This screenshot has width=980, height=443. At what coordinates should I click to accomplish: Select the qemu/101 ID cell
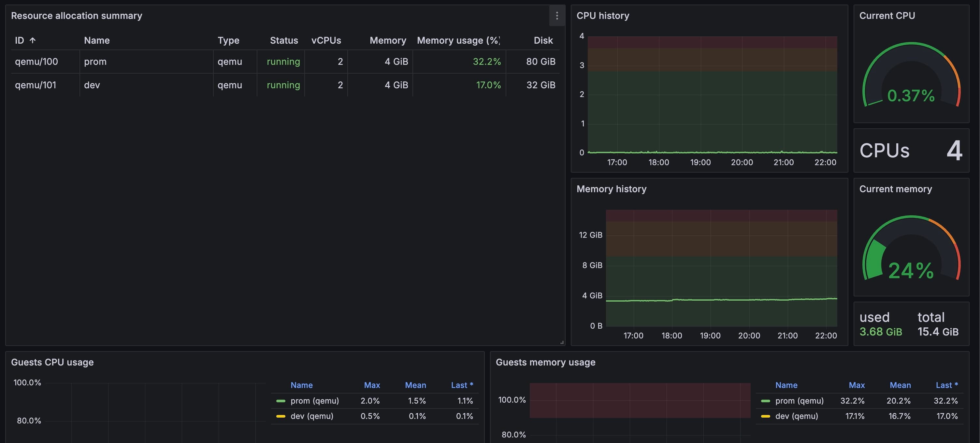(x=45, y=85)
